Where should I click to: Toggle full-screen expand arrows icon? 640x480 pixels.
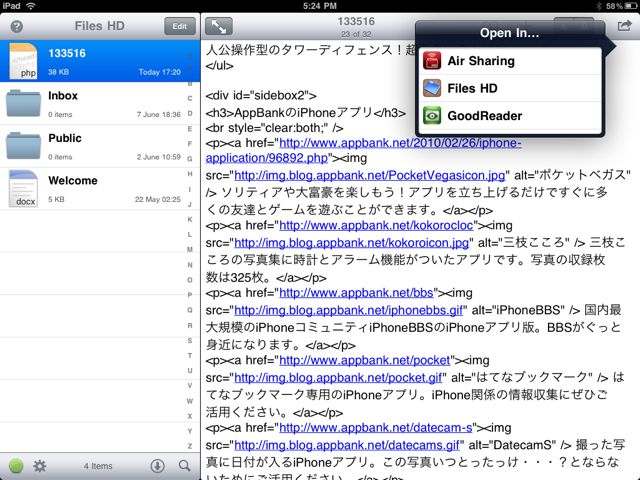(219, 27)
